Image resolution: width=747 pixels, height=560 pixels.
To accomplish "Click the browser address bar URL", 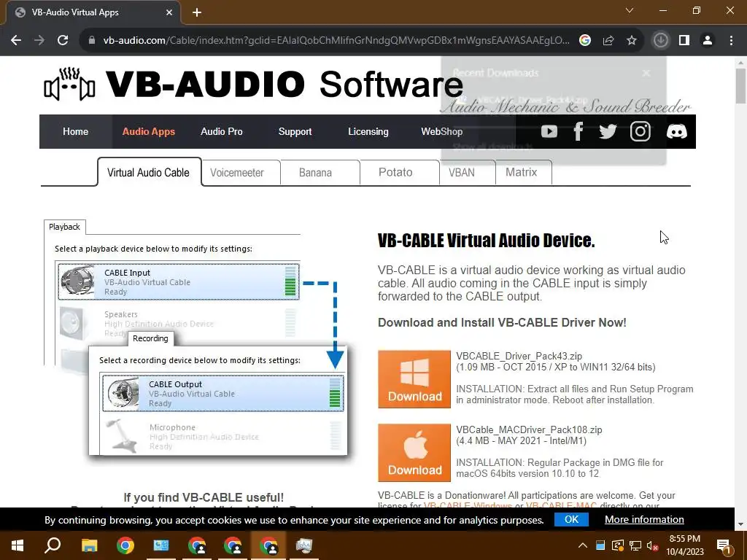I will (336, 41).
